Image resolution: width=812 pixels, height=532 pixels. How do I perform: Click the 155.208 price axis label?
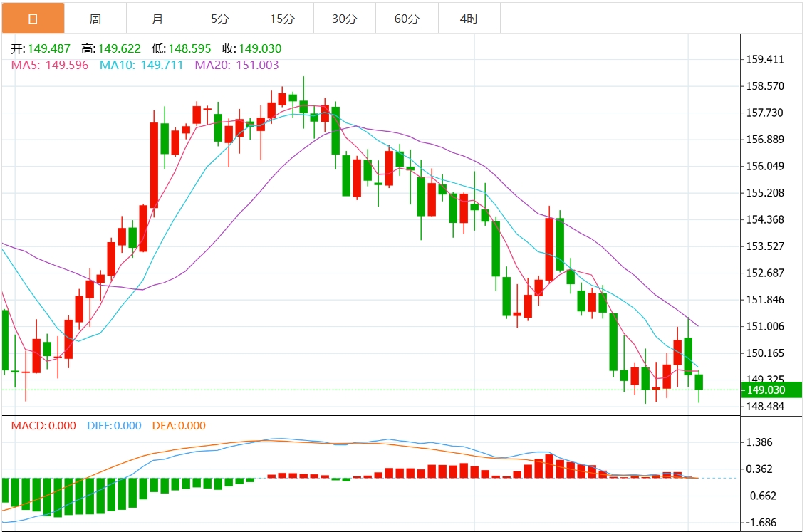(x=765, y=193)
